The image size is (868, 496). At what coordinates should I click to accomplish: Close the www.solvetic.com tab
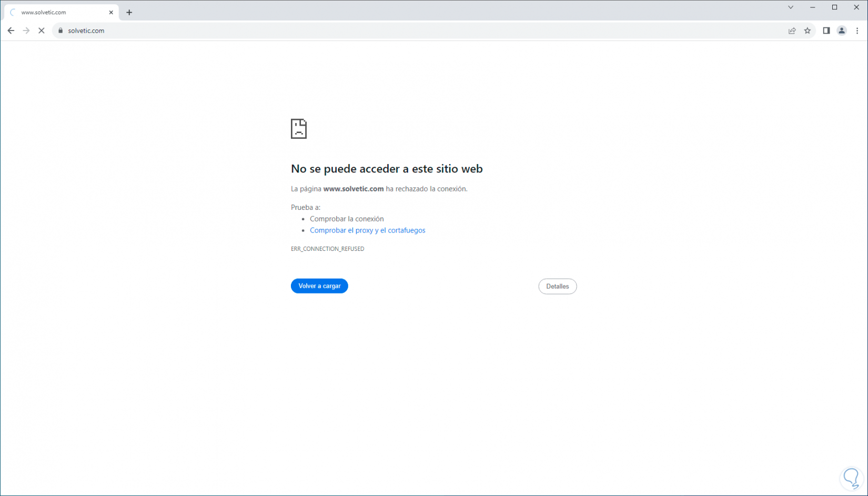[x=111, y=12]
